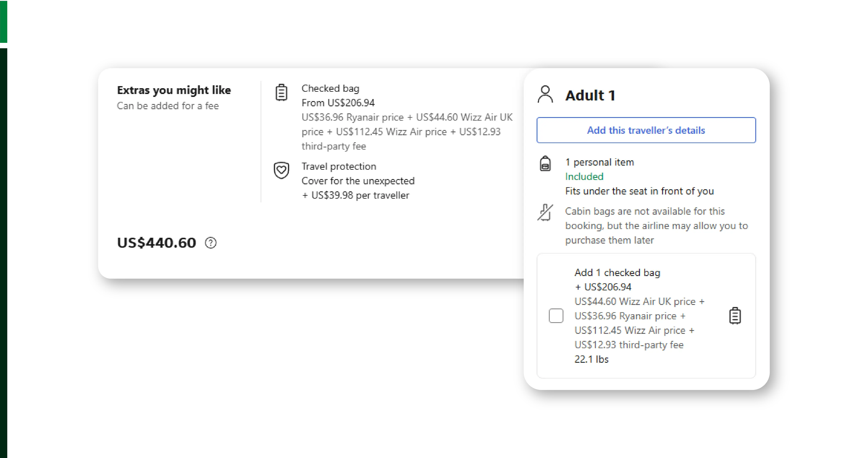Click the 1 personal item label
The width and height of the screenshot is (868, 458).
599,162
